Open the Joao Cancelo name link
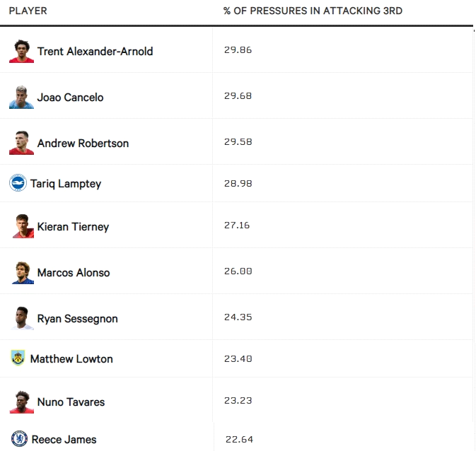The height and width of the screenshot is (451, 476). [x=70, y=98]
